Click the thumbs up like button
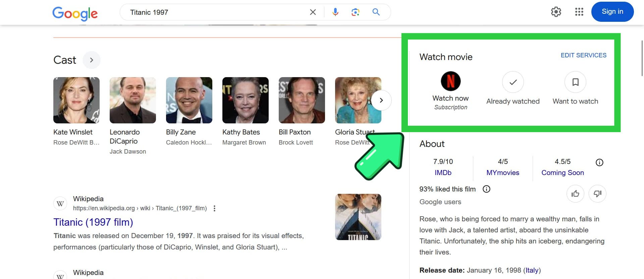The width and height of the screenshot is (644, 279). 575,193
